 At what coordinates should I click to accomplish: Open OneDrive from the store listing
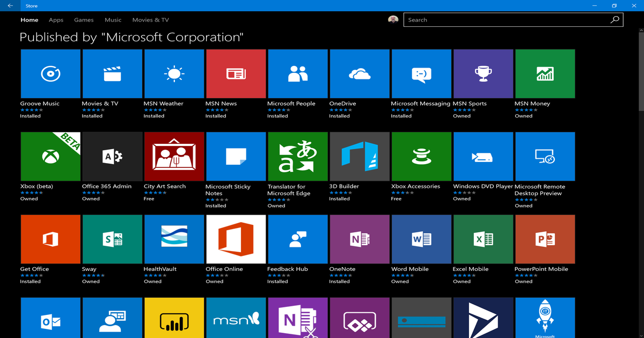point(359,74)
